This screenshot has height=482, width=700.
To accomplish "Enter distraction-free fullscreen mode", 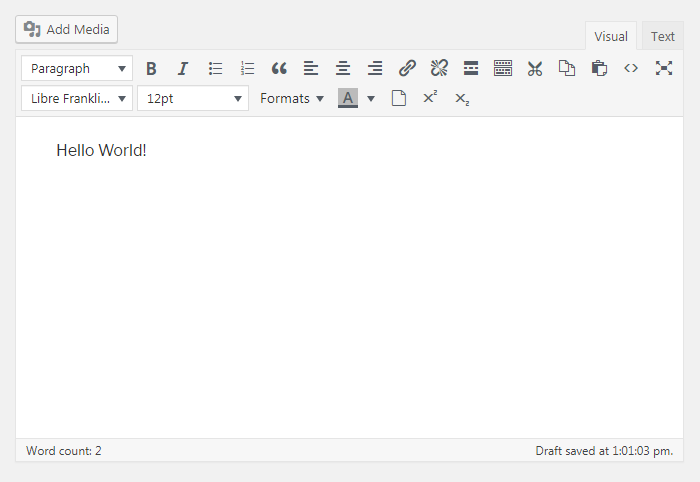I will click(x=664, y=68).
